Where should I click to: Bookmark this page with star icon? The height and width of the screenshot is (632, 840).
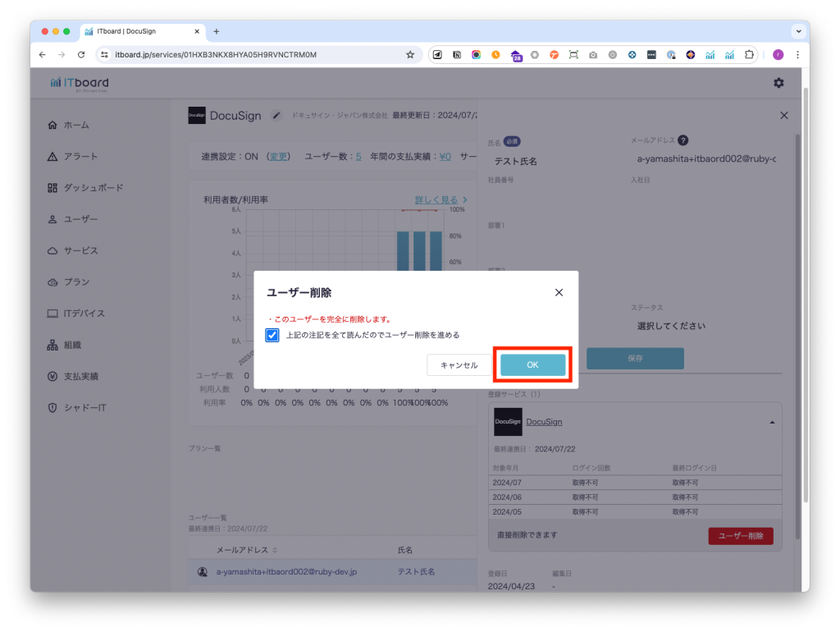tap(410, 55)
